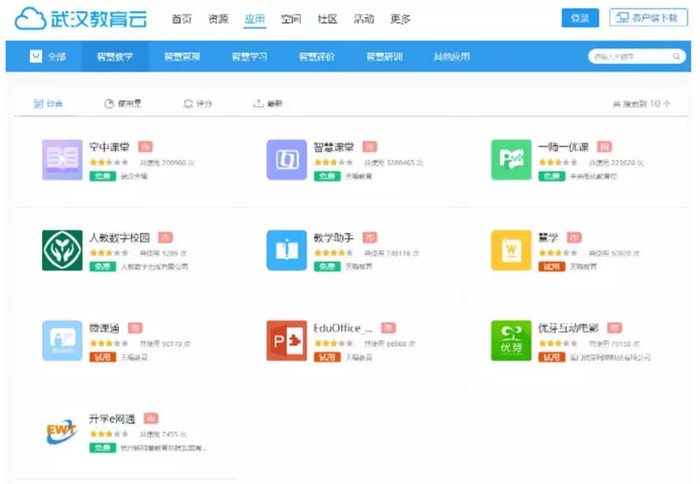Click the 客户端下载 download button

coord(648,18)
